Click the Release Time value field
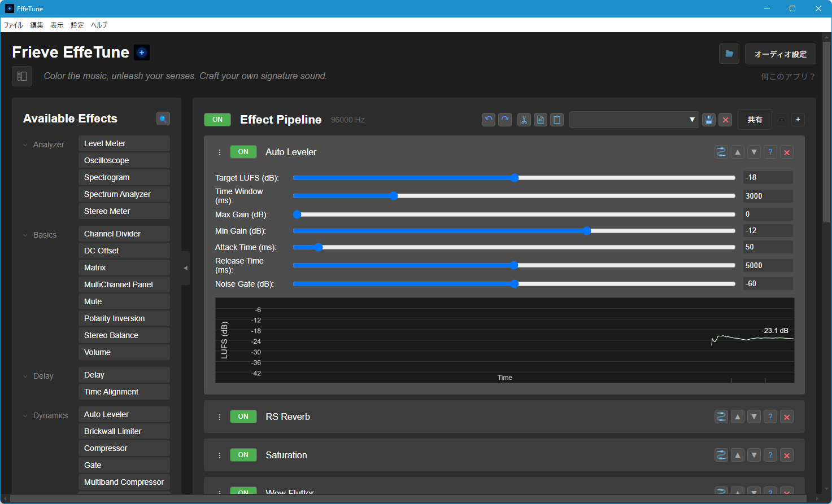832x504 pixels. (x=768, y=265)
